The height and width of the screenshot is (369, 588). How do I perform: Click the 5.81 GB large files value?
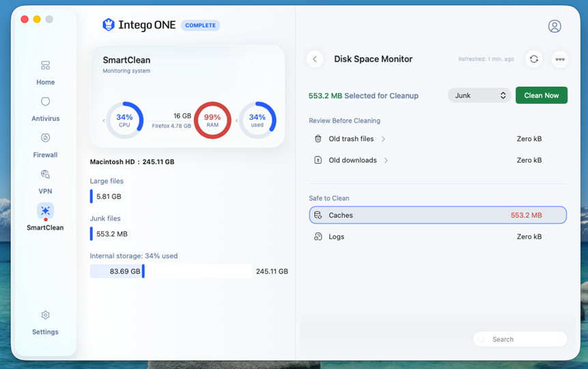pyautogui.click(x=109, y=196)
